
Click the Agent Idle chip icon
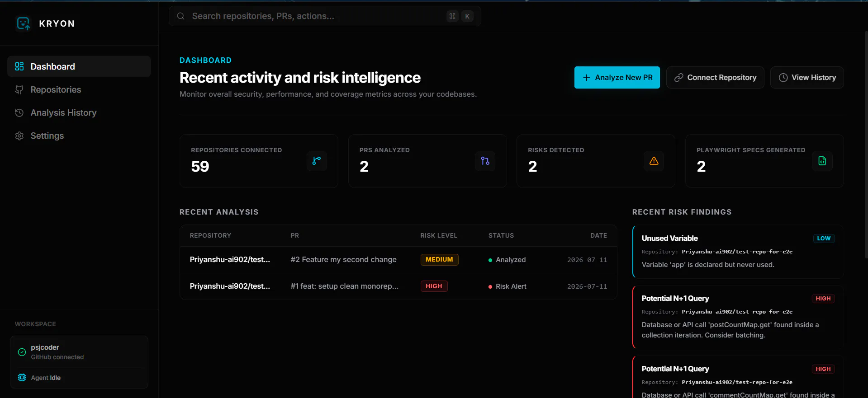coord(22,378)
